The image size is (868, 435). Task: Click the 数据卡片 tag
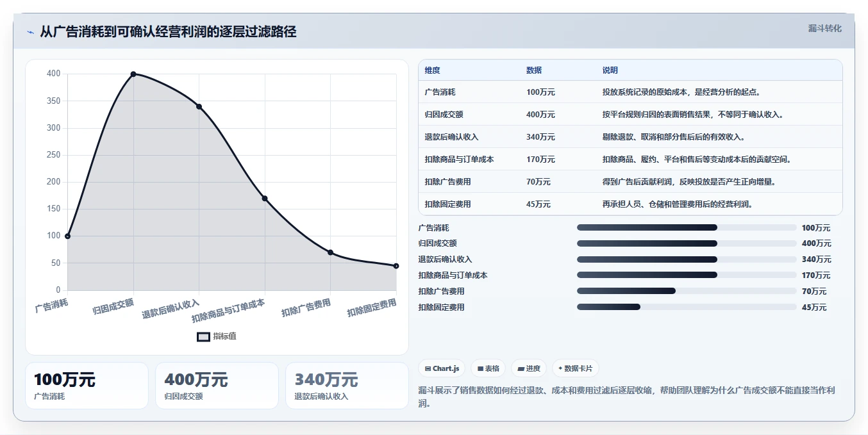[575, 368]
